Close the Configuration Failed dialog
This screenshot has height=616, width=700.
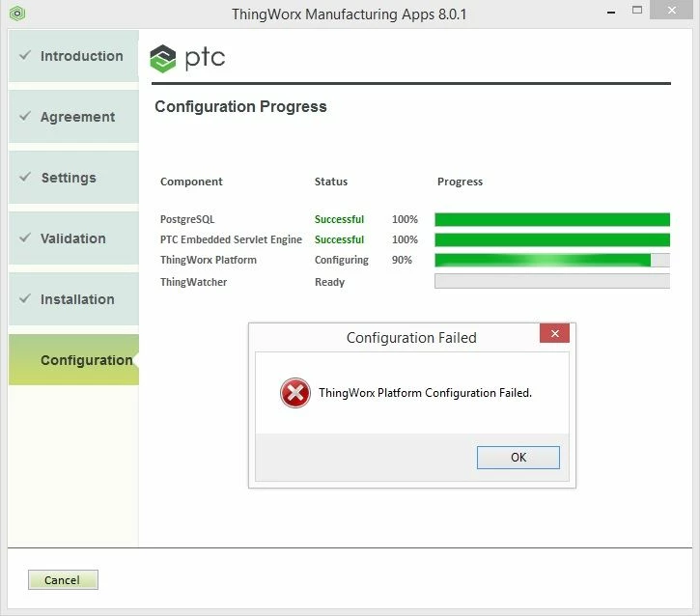[x=554, y=333]
